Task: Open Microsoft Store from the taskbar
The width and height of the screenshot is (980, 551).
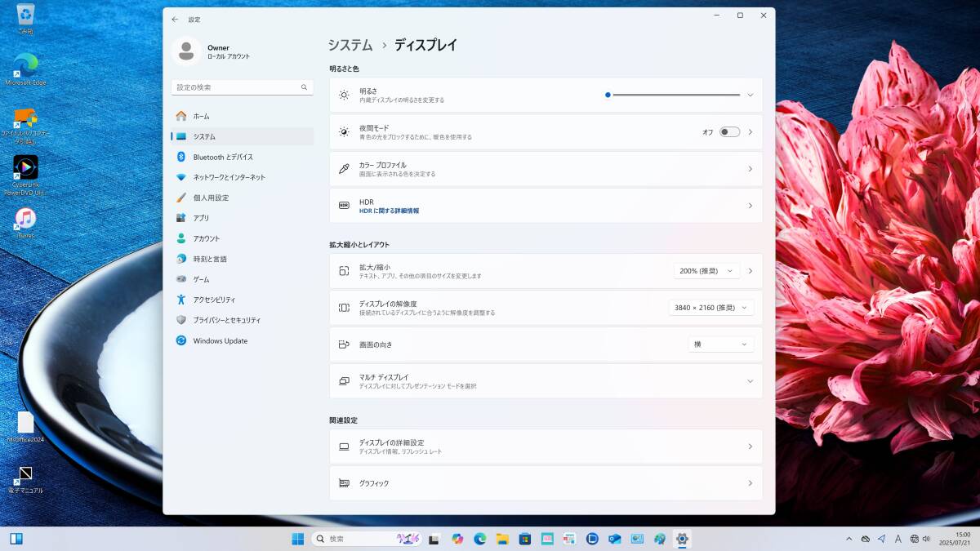Action: click(525, 539)
